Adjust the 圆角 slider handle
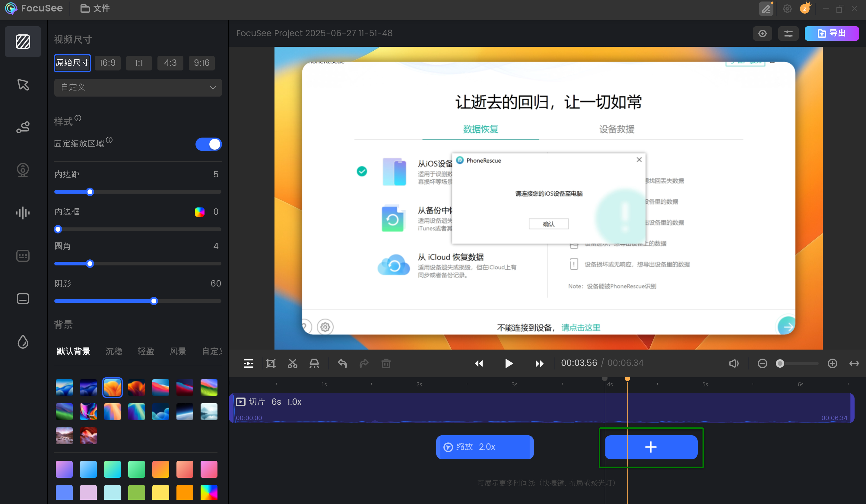The height and width of the screenshot is (504, 866). point(90,264)
